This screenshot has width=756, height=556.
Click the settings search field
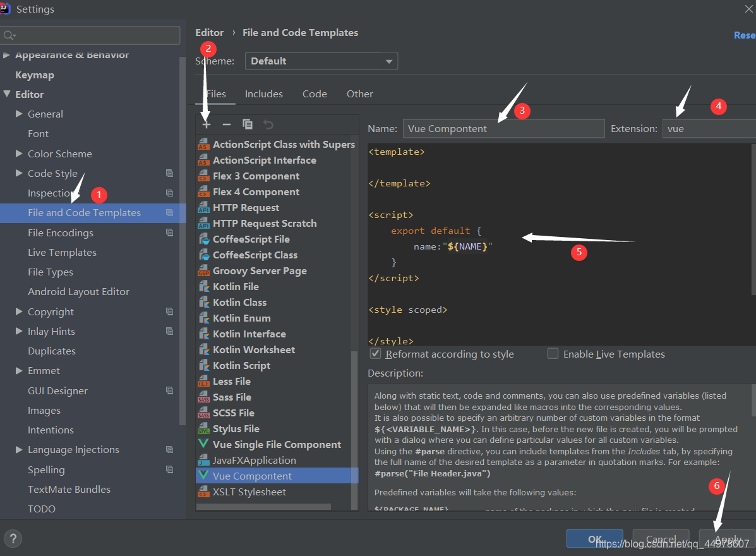point(91,35)
